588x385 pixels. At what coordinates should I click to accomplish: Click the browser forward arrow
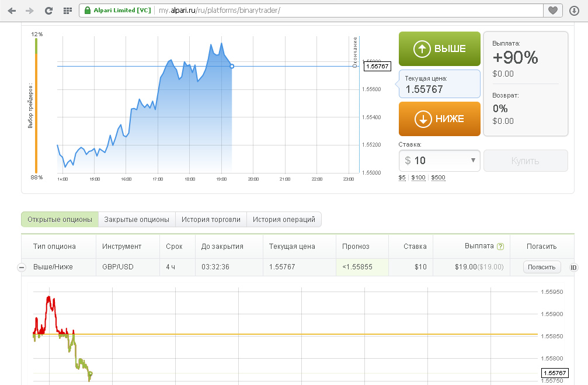pos(30,11)
